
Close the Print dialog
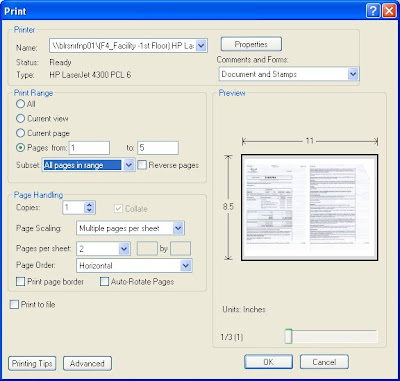pyautogui.click(x=389, y=11)
